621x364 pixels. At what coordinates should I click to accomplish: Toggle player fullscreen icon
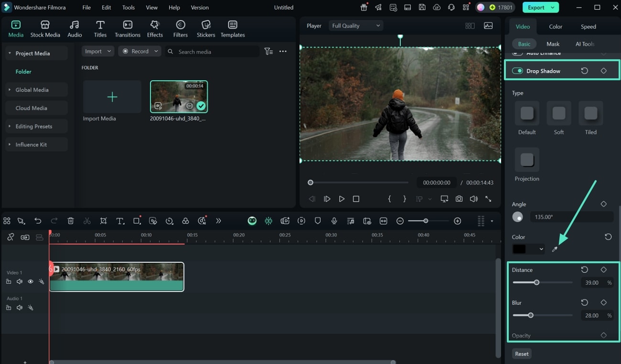[x=488, y=199]
